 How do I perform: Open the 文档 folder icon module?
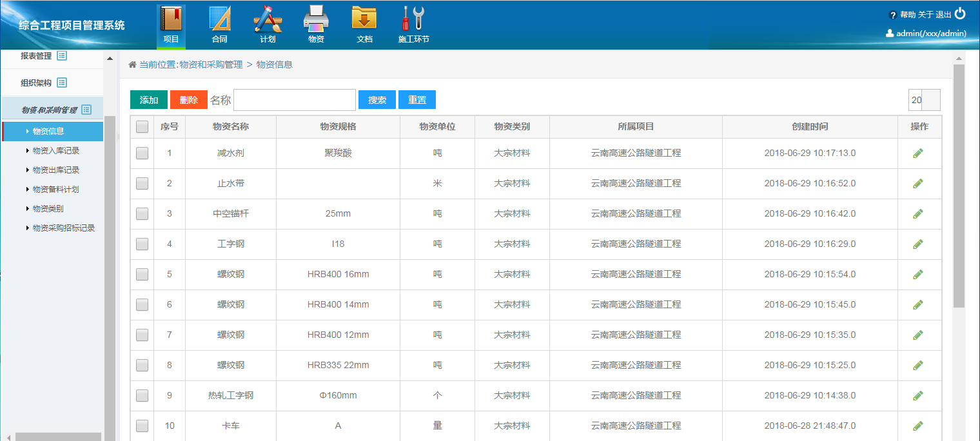tap(364, 19)
